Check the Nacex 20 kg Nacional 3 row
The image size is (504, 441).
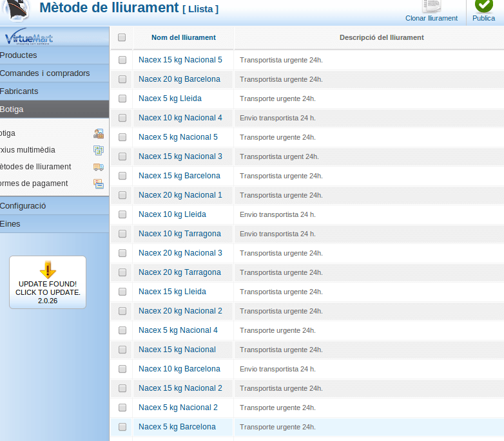point(122,253)
